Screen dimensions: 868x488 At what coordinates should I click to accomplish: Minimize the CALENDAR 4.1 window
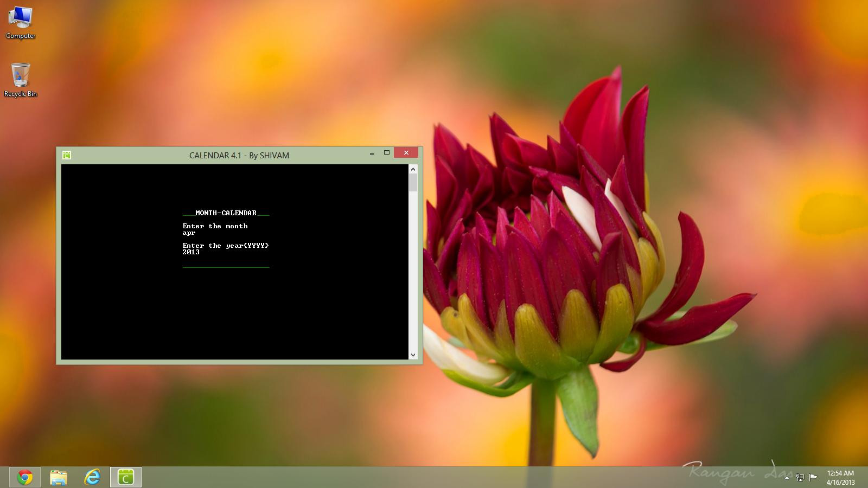(x=372, y=153)
